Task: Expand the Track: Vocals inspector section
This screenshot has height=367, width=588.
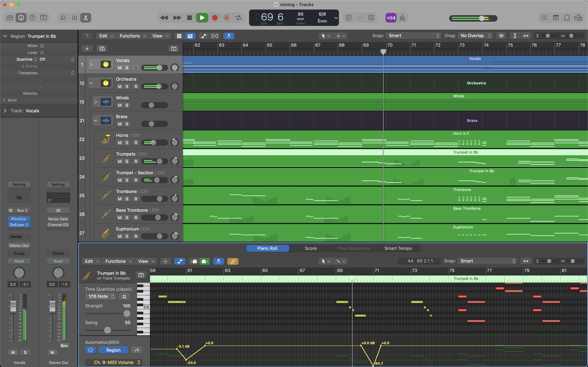Action: 5,111
